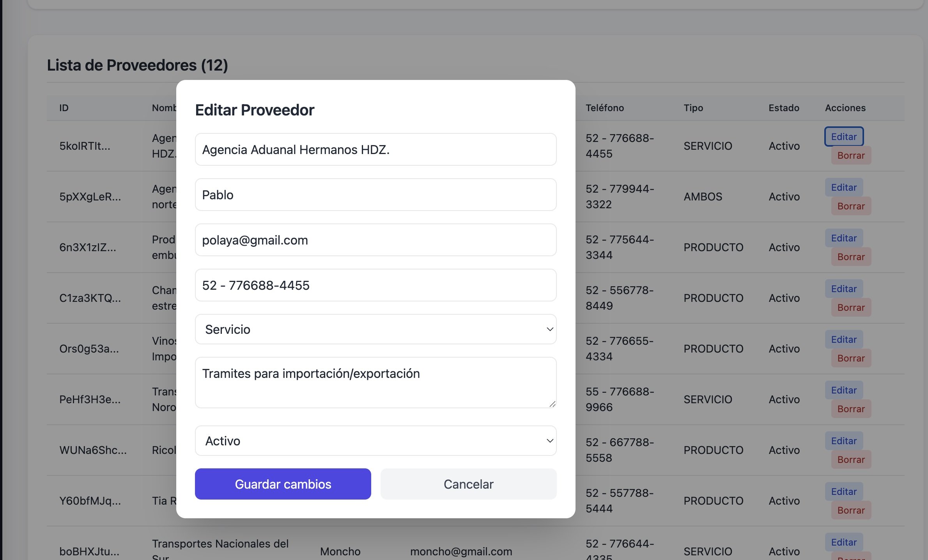Edit supplier with phone 55 - 776688-9966
Image resolution: width=928 pixels, height=560 pixels.
pyautogui.click(x=844, y=390)
